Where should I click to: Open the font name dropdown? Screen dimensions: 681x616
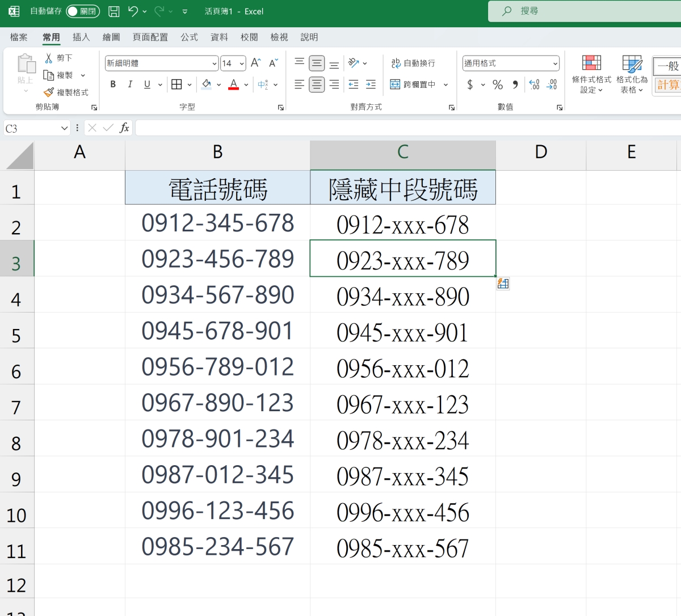[x=215, y=64]
